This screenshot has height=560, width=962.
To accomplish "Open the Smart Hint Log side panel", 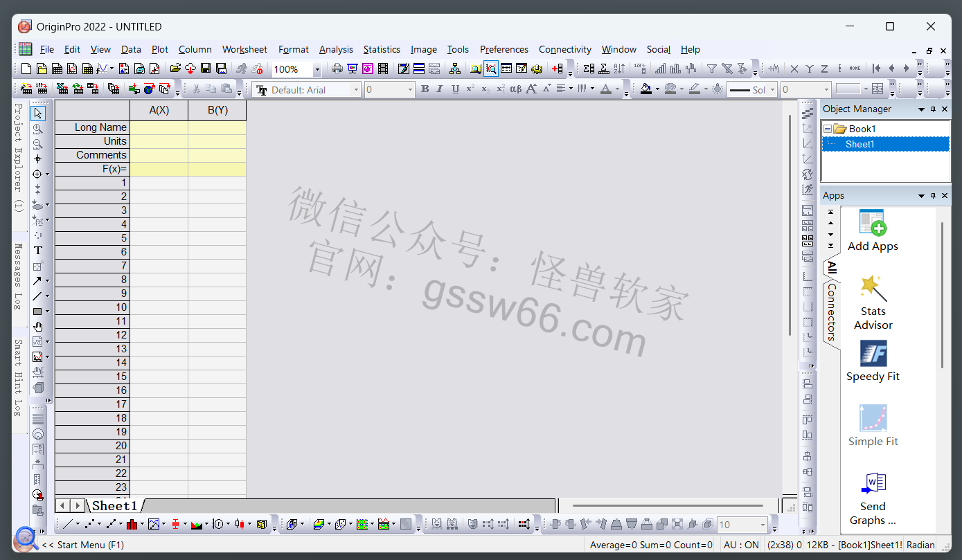I will point(19,377).
